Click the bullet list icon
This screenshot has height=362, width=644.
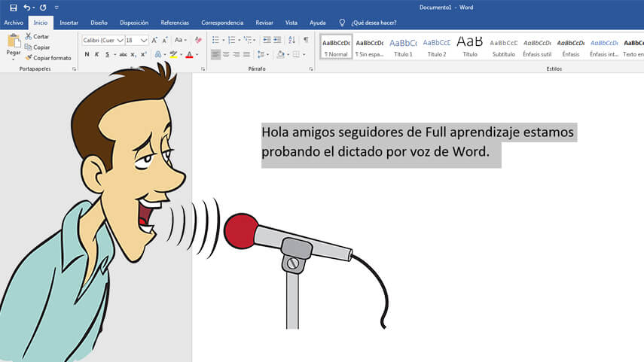click(x=215, y=40)
